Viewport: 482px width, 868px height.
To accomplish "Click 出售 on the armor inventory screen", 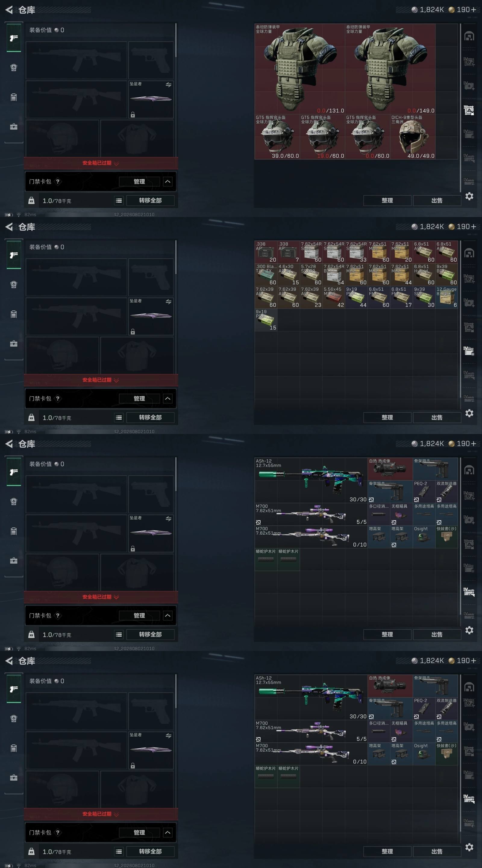I will pyautogui.click(x=437, y=200).
